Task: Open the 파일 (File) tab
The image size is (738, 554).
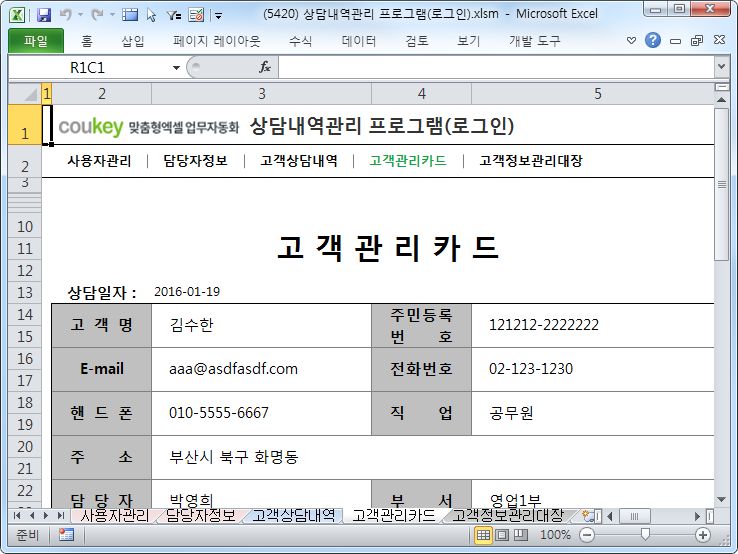Action: click(x=36, y=41)
